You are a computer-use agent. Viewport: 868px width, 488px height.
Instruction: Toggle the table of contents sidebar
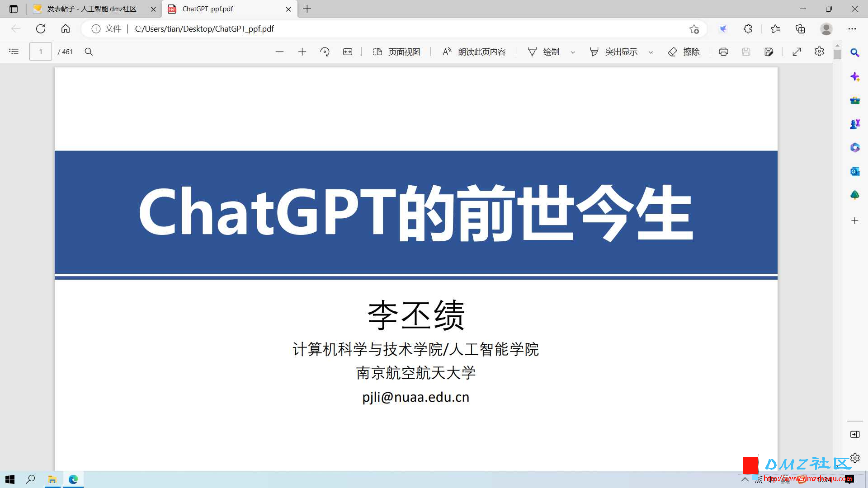[x=14, y=52]
